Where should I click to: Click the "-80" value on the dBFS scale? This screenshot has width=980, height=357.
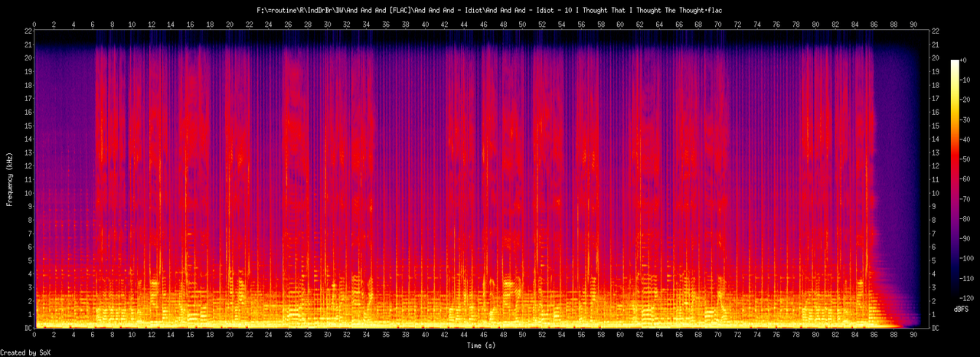click(x=965, y=218)
